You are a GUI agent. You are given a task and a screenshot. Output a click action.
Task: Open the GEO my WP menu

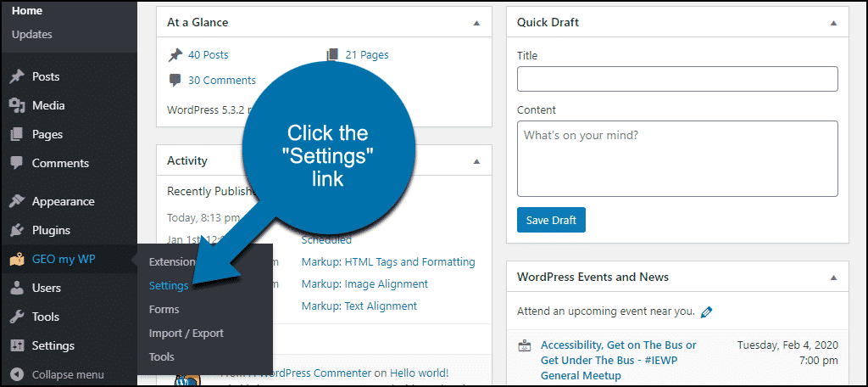64,259
